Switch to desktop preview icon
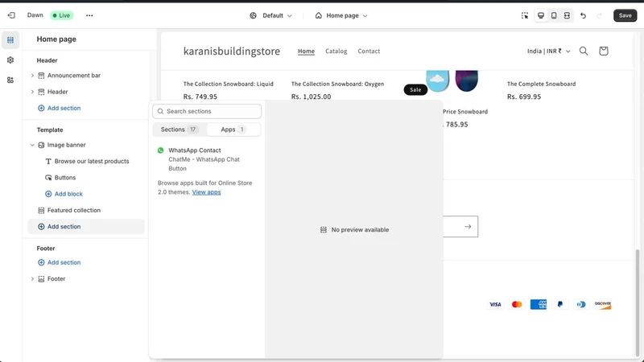The height and width of the screenshot is (362, 644). pos(541,15)
